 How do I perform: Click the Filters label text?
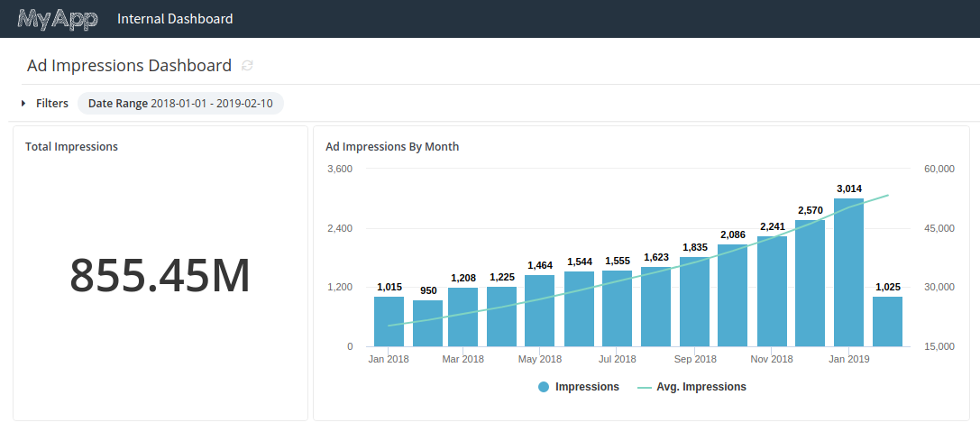pos(52,104)
